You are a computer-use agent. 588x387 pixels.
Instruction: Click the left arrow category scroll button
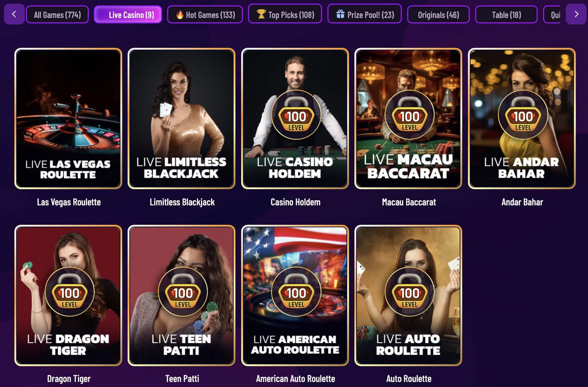pyautogui.click(x=14, y=14)
